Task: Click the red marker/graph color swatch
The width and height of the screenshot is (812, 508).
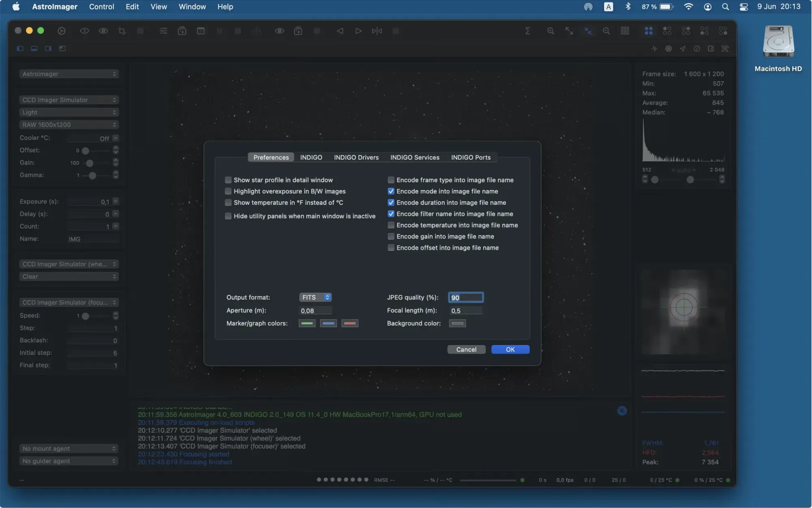Action: point(350,323)
